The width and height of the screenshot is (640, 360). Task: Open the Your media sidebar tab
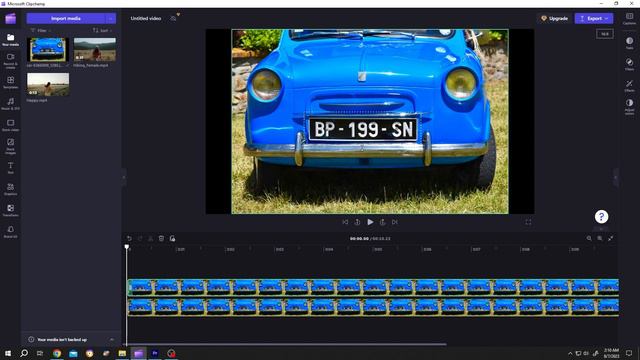pyautogui.click(x=11, y=40)
